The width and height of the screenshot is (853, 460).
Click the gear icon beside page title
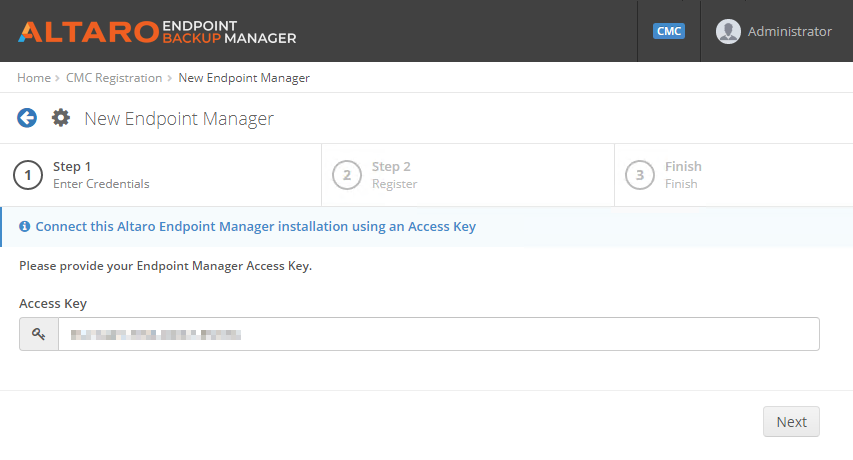click(x=61, y=118)
